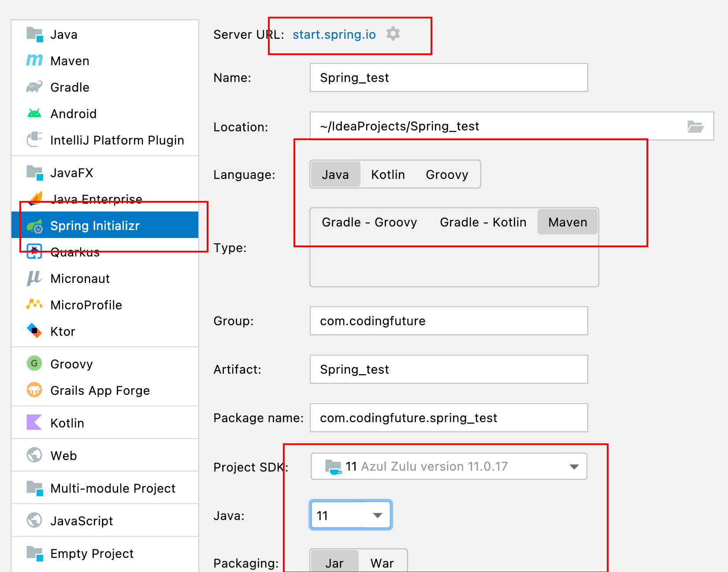
Task: Click the Empty Project icon
Action: (34, 553)
